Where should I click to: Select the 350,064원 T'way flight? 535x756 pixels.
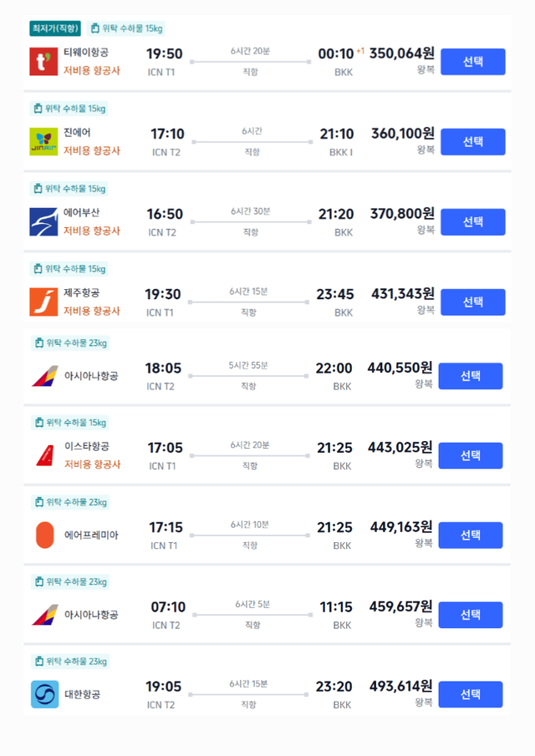point(472,62)
